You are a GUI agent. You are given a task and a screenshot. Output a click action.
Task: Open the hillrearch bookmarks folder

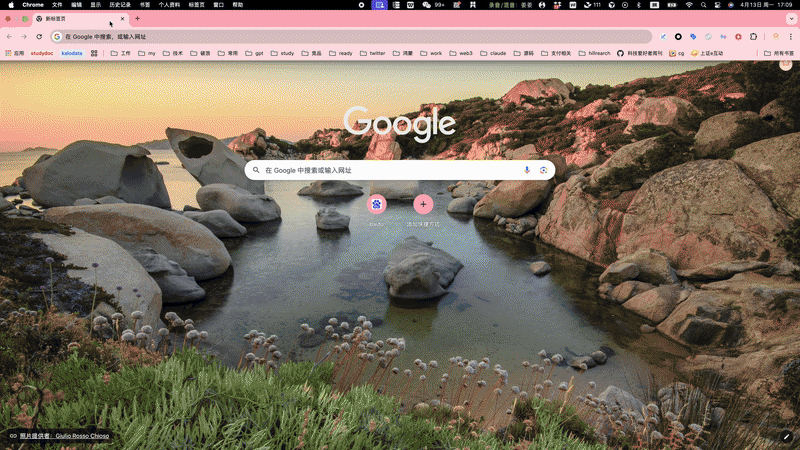click(594, 53)
